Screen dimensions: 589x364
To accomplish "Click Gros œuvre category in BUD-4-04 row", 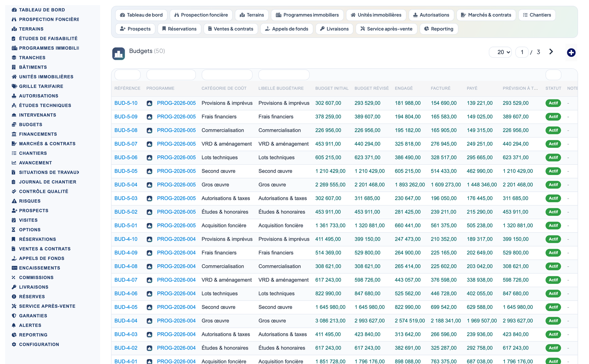I will click(215, 321).
